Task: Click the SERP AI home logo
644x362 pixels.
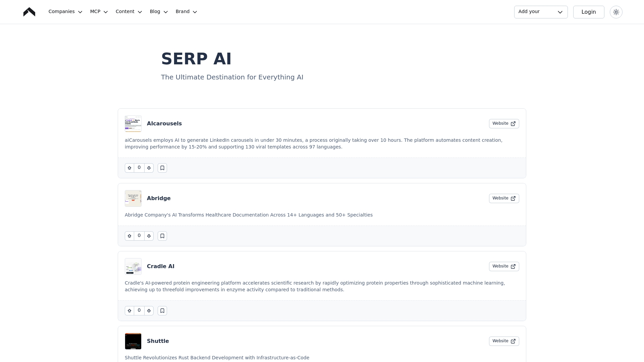Action: click(x=29, y=12)
